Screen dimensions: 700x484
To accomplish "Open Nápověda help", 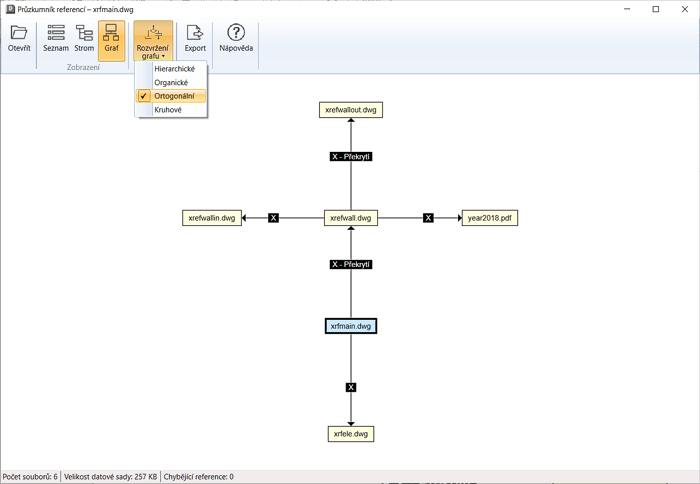I will tap(236, 39).
